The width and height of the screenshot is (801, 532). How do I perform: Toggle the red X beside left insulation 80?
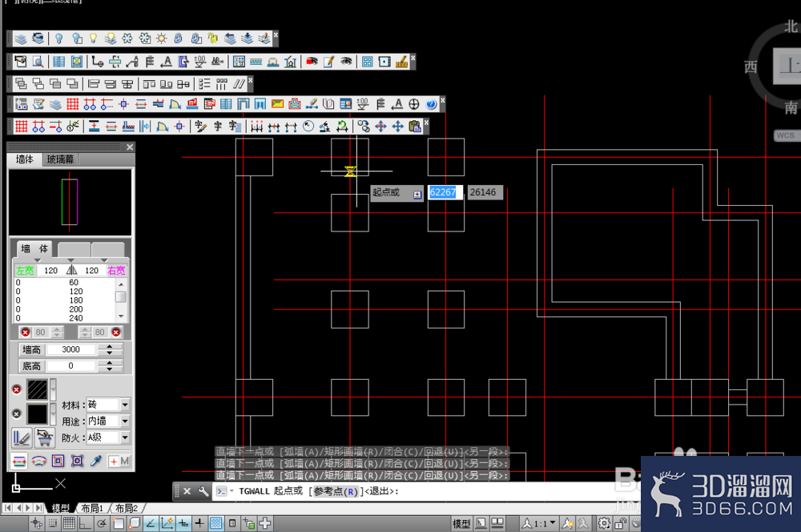pyautogui.click(x=25, y=332)
